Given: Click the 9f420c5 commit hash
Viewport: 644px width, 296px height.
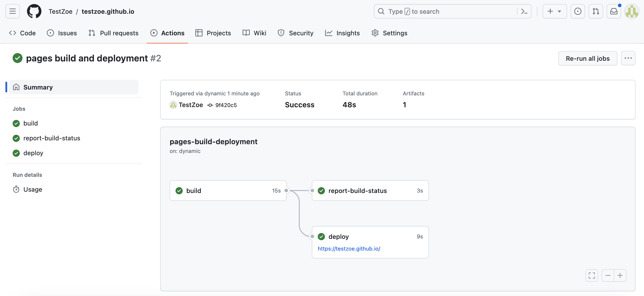Looking at the screenshot, I should (x=226, y=105).
